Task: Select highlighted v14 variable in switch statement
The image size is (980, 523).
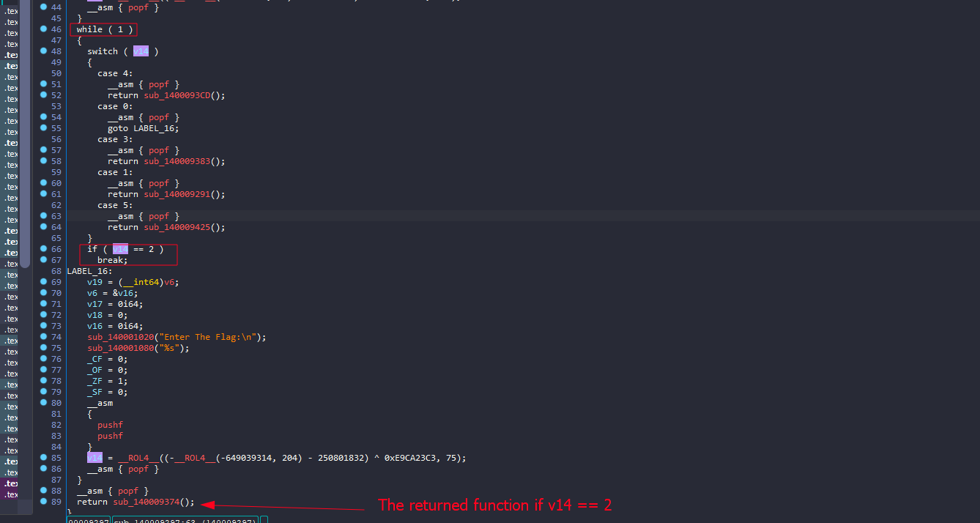Action: [x=141, y=51]
